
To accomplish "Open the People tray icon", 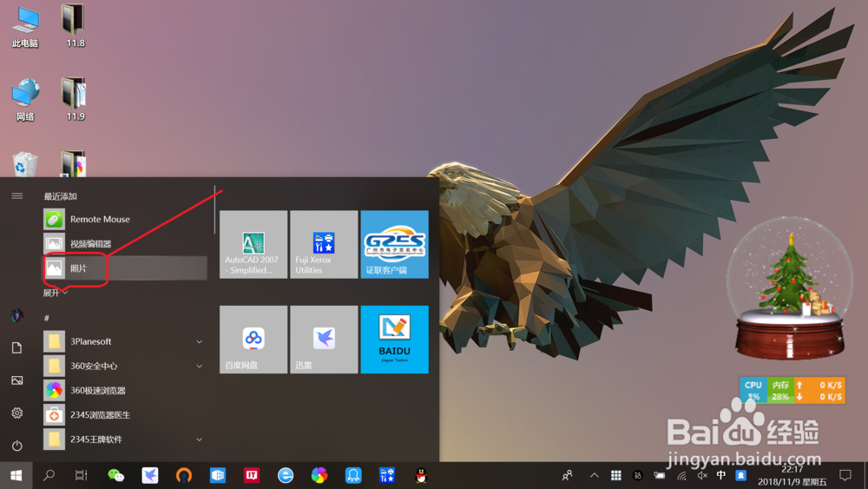I will pos(568,475).
